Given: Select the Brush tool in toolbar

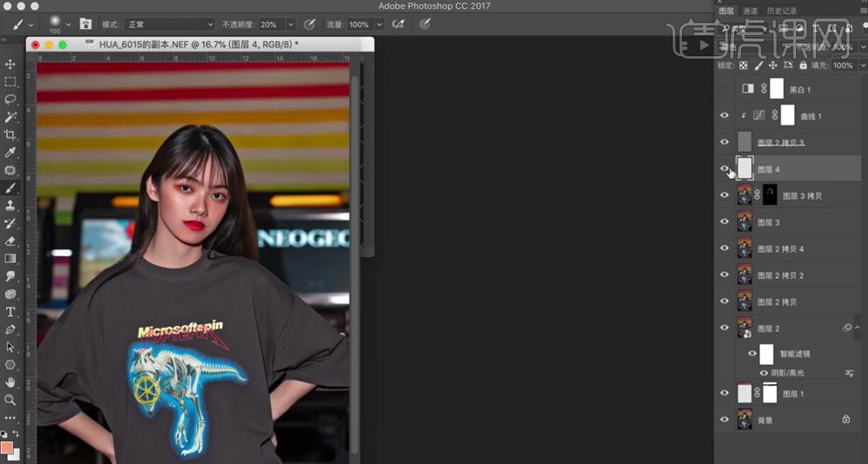Looking at the screenshot, I should tap(10, 189).
